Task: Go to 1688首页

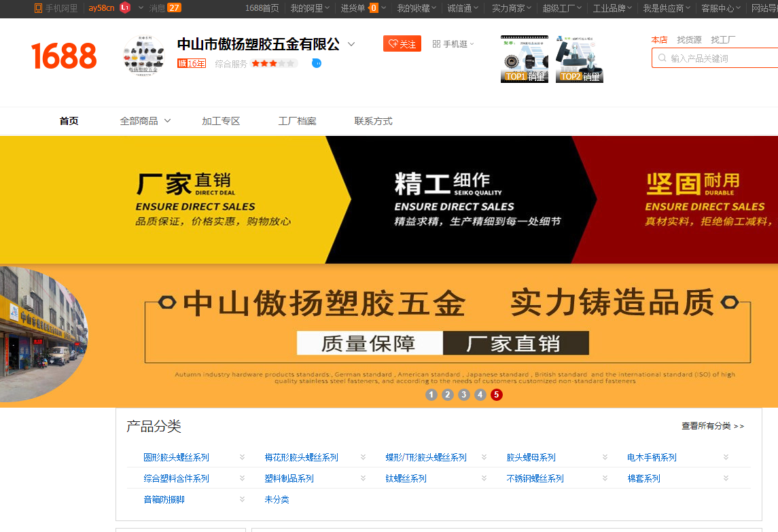Action: click(262, 8)
